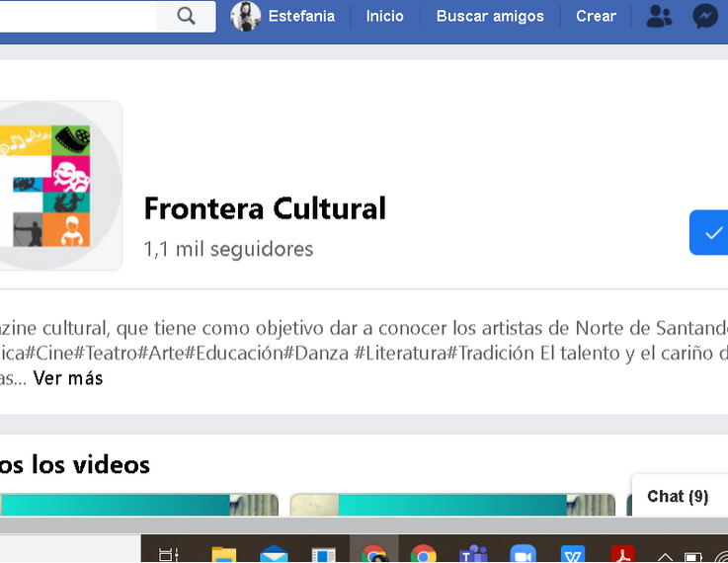The height and width of the screenshot is (563, 728).
Task: Click the battery tray icon
Action: coord(692,557)
